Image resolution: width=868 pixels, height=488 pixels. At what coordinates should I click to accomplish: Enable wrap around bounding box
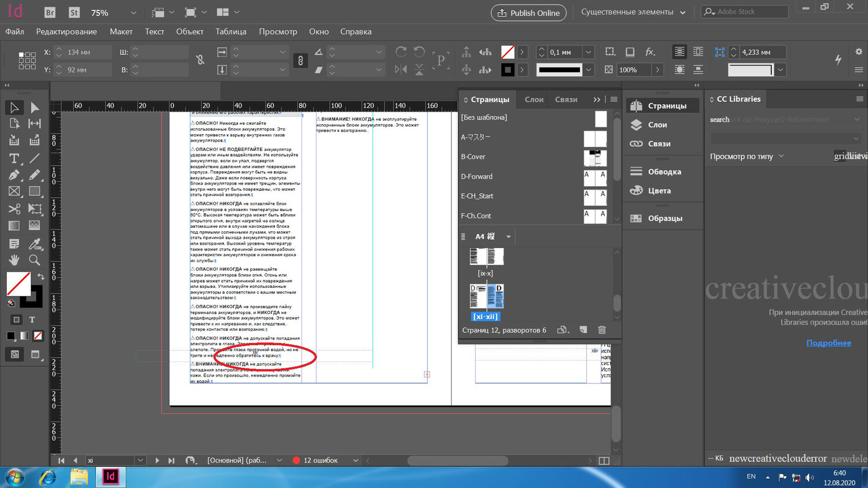click(698, 52)
